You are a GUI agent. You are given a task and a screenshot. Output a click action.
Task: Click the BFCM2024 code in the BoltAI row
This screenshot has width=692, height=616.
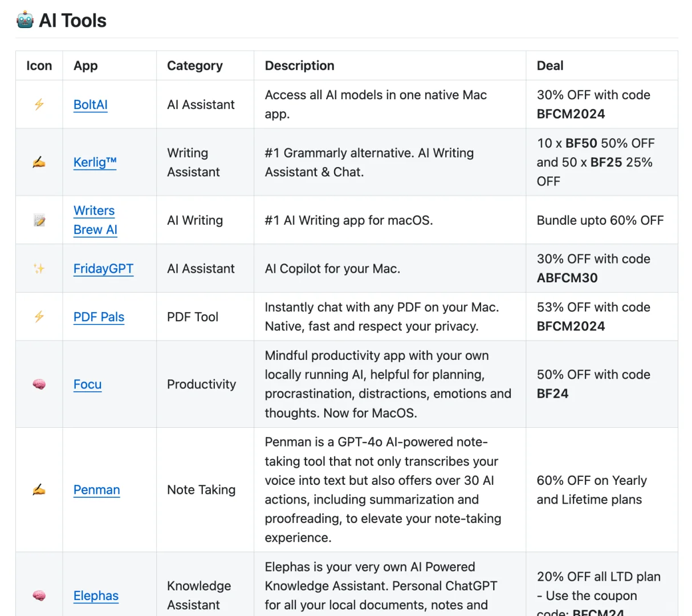571,114
